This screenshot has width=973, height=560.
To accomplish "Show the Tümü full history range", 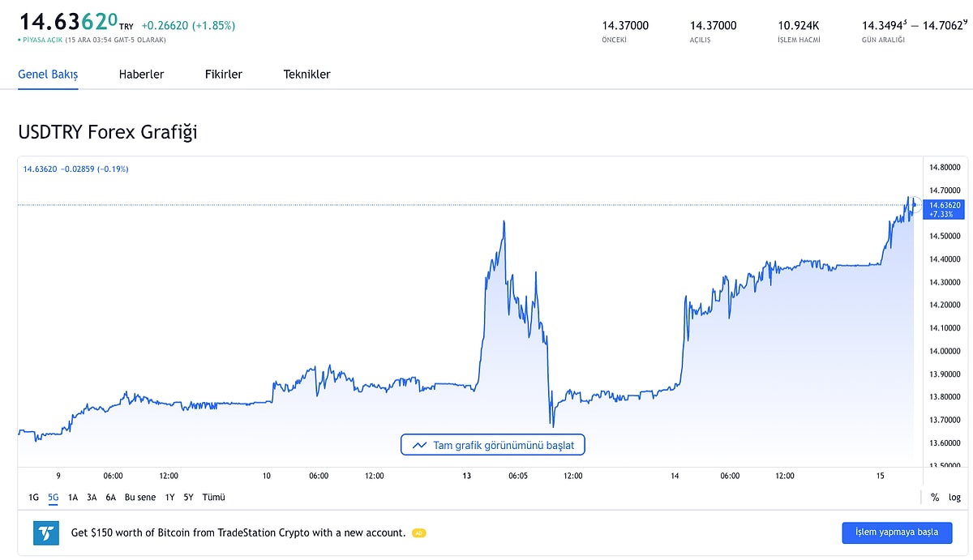I will 213,498.
